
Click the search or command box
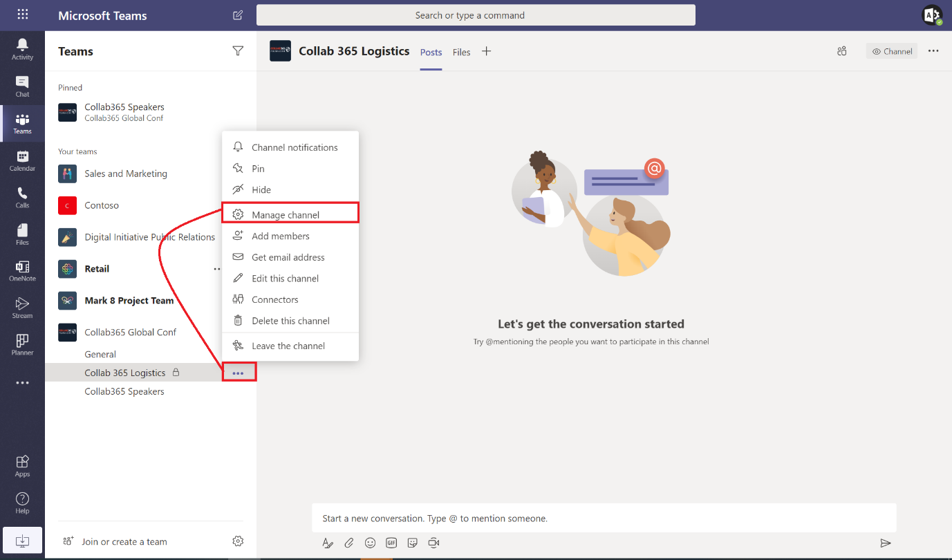click(476, 15)
